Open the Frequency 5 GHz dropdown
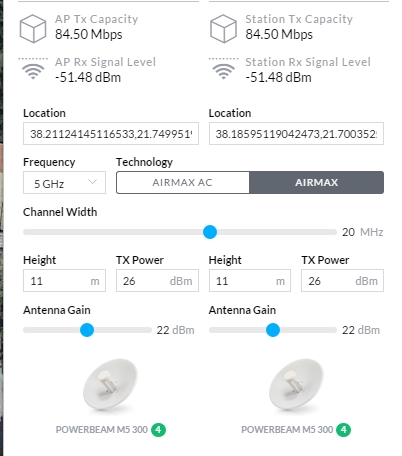This screenshot has width=402, height=456. tap(64, 183)
